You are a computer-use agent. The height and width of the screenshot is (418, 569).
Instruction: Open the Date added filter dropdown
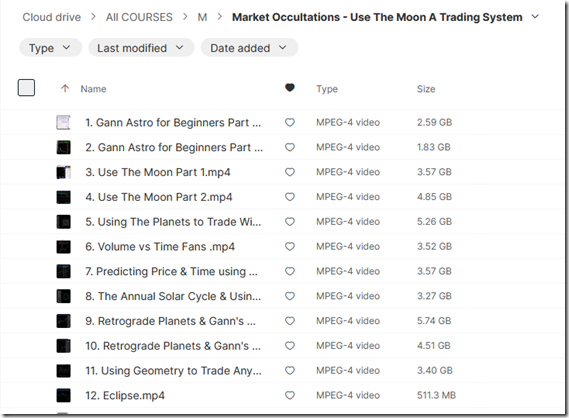[x=249, y=48]
